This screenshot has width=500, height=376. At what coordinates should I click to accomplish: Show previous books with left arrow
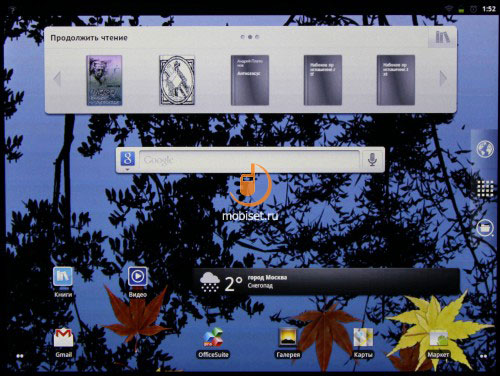click(x=57, y=79)
